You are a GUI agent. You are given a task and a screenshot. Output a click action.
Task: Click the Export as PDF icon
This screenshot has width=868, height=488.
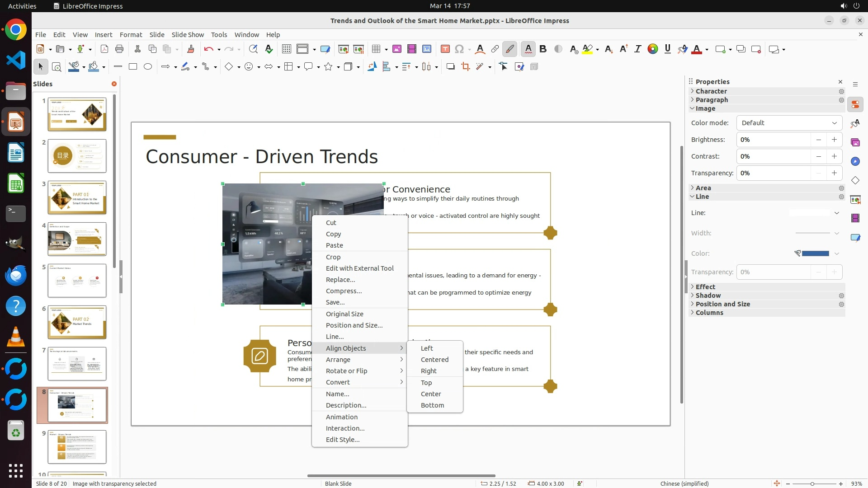pos(104,49)
